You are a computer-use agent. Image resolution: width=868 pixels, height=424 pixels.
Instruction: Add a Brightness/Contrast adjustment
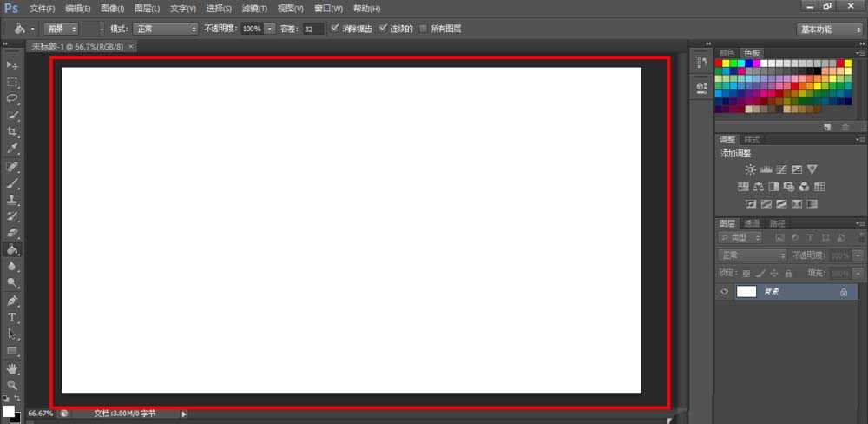pos(750,169)
